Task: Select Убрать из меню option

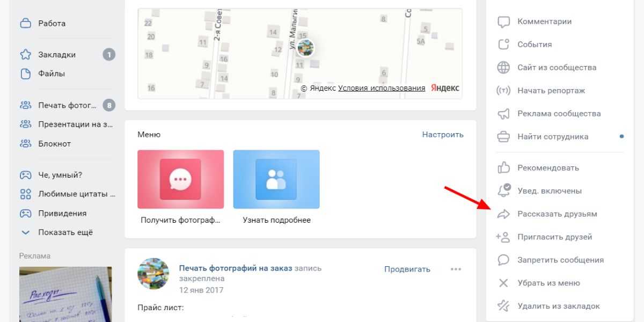Action: pos(548,283)
